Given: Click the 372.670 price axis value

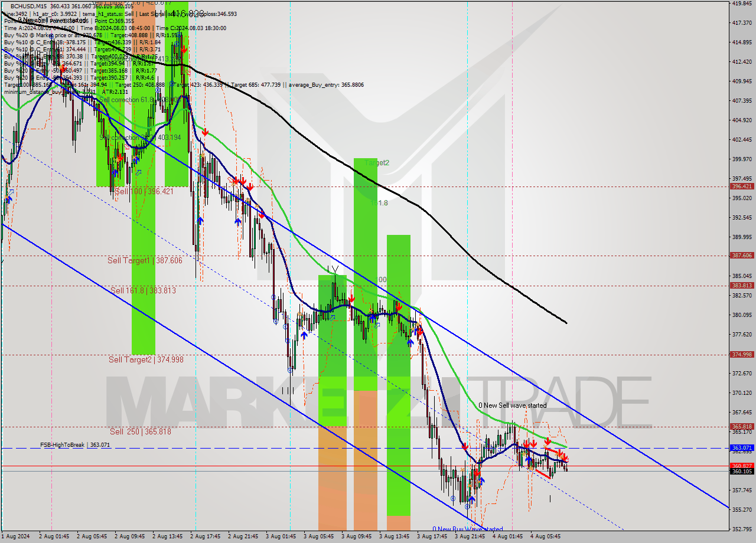Looking at the screenshot, I should click(x=742, y=373).
